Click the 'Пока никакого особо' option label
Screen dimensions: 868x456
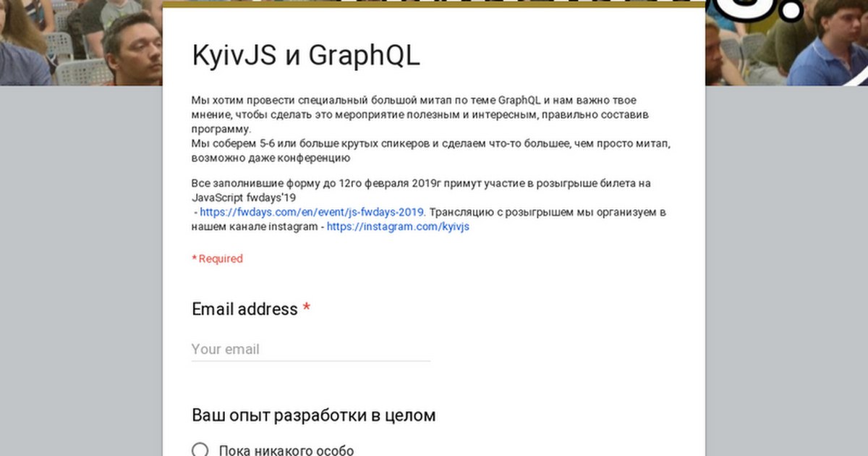[286, 450]
